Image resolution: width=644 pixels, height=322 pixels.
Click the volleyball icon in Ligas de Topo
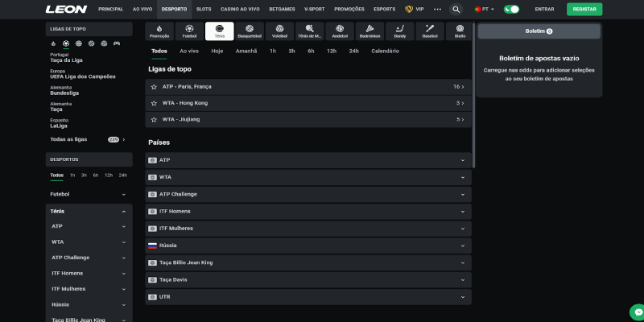tap(104, 43)
